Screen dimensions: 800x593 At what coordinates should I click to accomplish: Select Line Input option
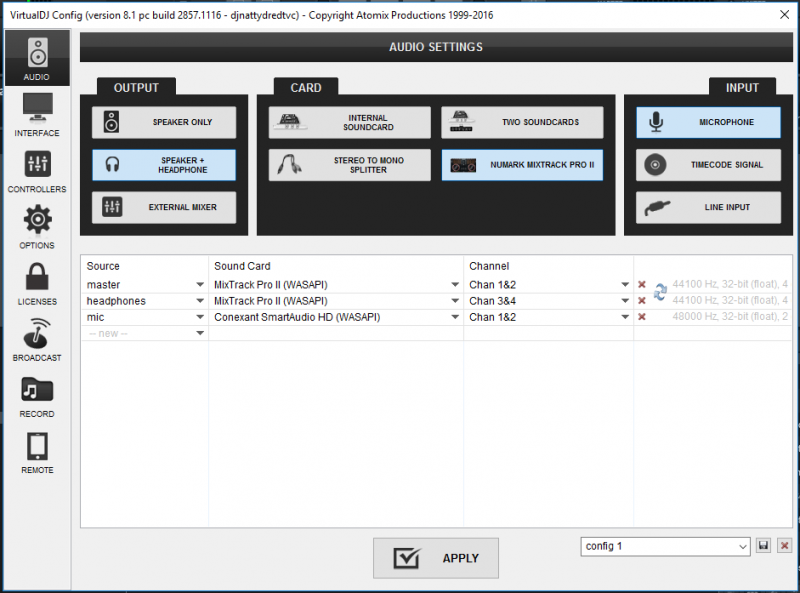coord(708,207)
